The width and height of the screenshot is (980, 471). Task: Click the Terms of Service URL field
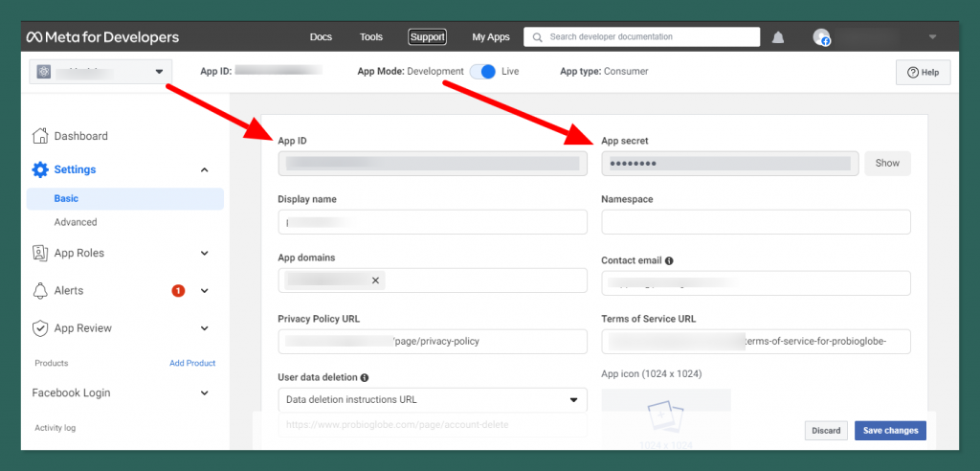(756, 342)
